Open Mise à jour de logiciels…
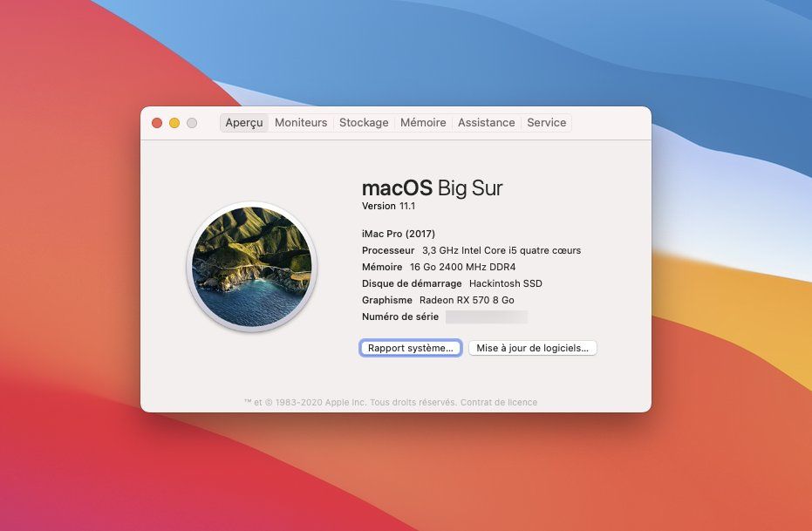 532,348
